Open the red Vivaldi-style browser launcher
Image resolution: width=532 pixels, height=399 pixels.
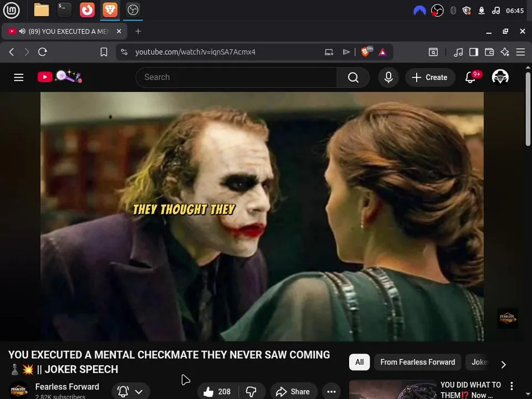(87, 10)
